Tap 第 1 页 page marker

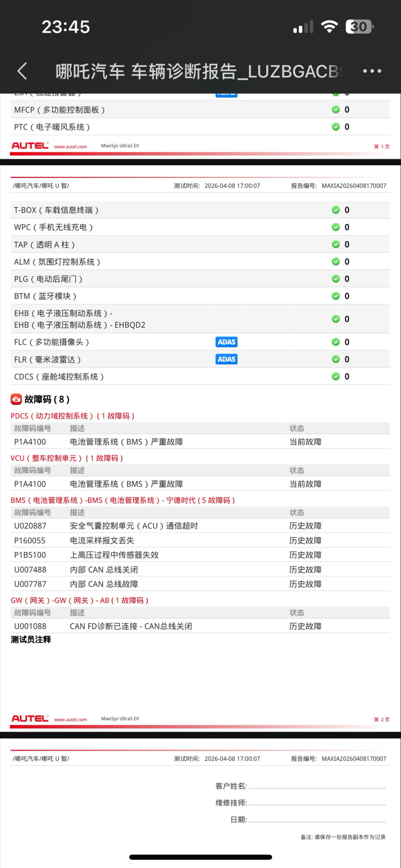pyautogui.click(x=382, y=146)
